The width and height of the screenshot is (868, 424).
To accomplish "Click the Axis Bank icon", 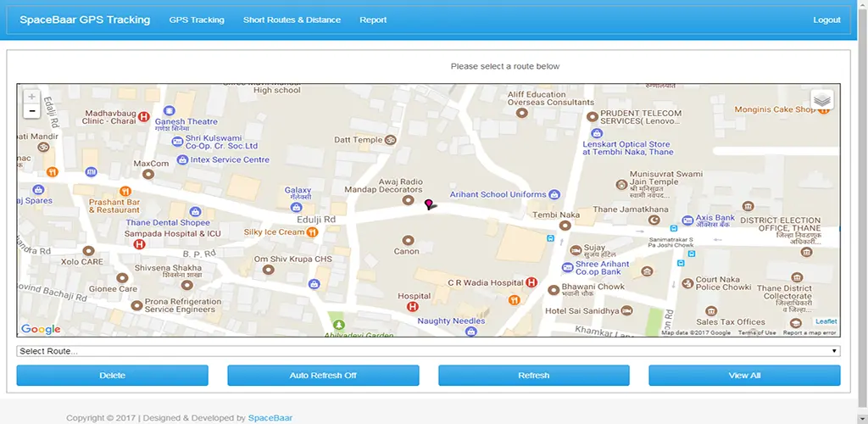I will point(688,220).
